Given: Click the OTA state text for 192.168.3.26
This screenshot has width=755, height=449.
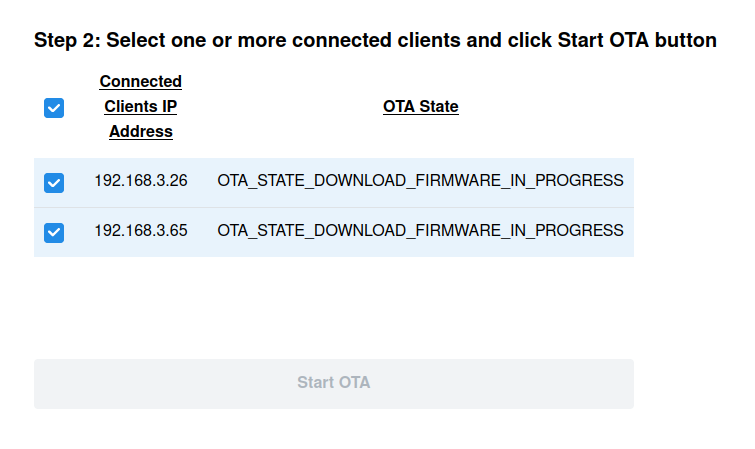Looking at the screenshot, I should [x=420, y=181].
